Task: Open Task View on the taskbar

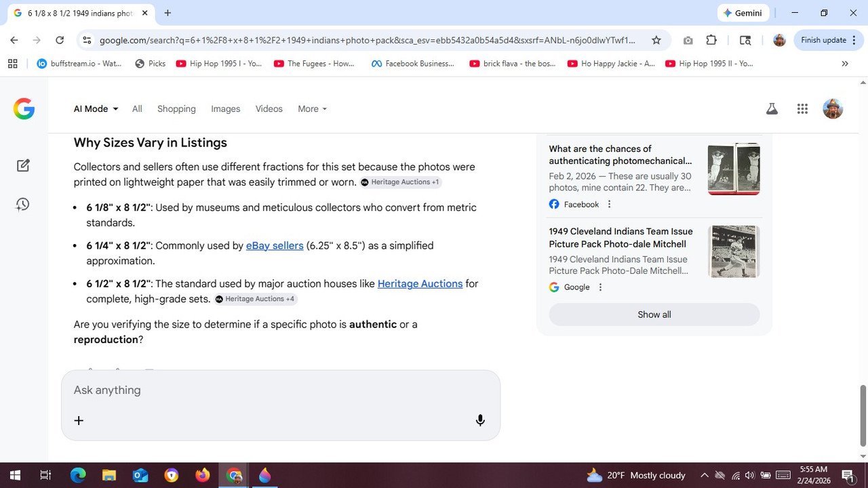Action: coord(45,475)
